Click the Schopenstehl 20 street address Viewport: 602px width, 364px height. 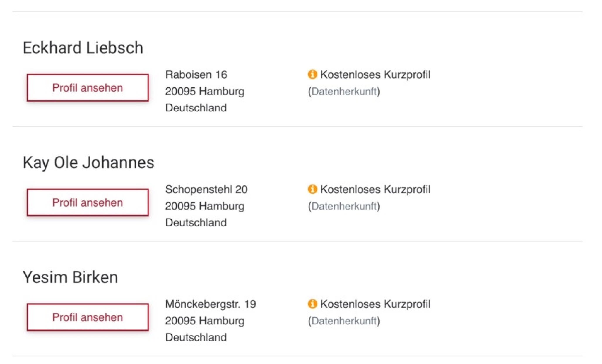[x=206, y=189]
